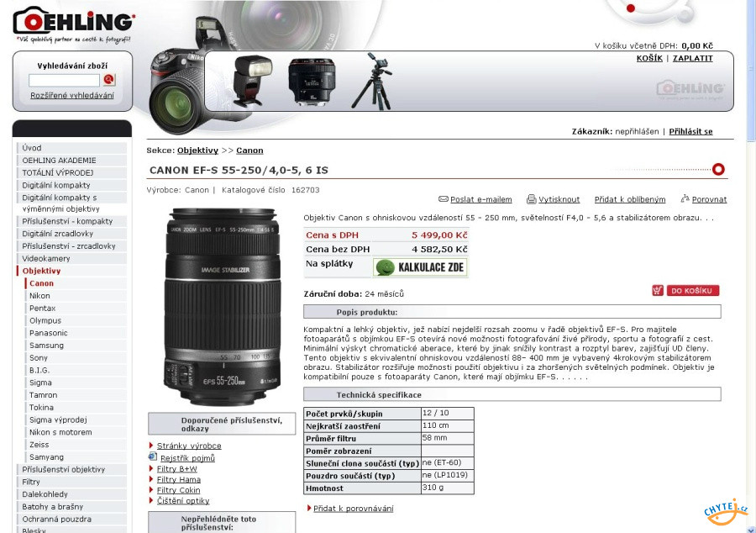Image resolution: width=756 pixels, height=533 pixels.
Task: Click the Rejstřík pojmů document icon
Action: pyautogui.click(x=152, y=456)
